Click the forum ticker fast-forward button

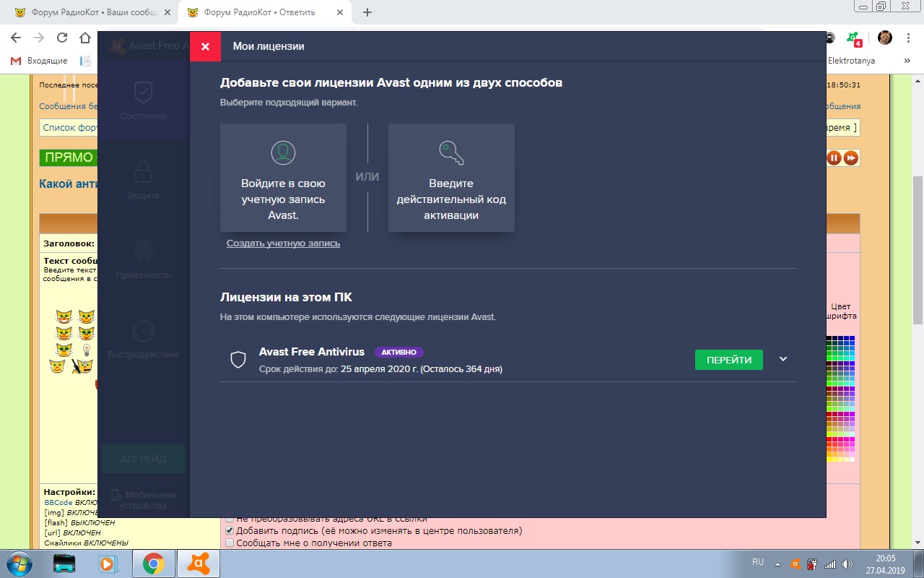pyautogui.click(x=851, y=158)
